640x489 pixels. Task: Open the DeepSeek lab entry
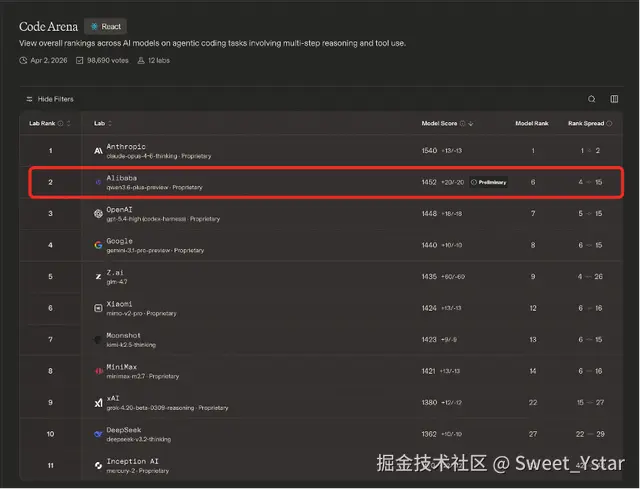[x=124, y=430]
